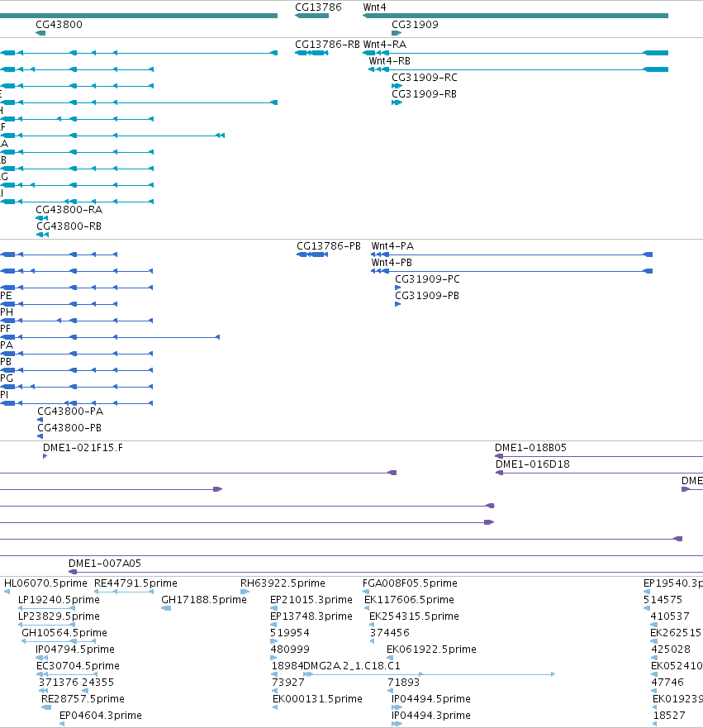Select transcript CG13786-RB
The height and width of the screenshot is (728, 703).
coord(328,45)
